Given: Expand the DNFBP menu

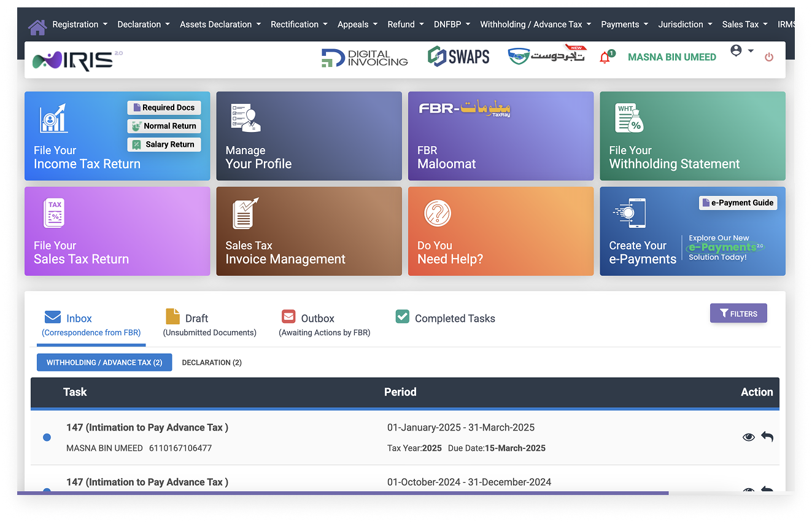Looking at the screenshot, I should click(452, 25).
